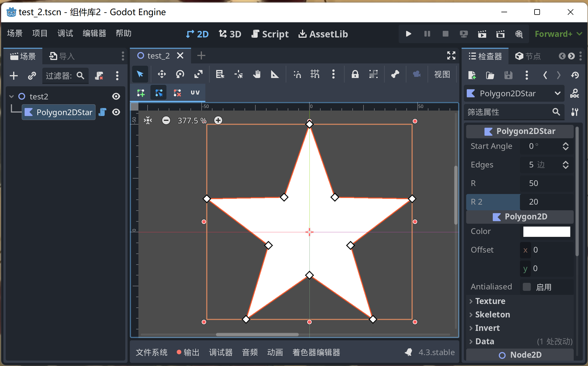Image resolution: width=588 pixels, height=366 pixels.
Task: Open object history icon in inspector
Action: [575, 75]
